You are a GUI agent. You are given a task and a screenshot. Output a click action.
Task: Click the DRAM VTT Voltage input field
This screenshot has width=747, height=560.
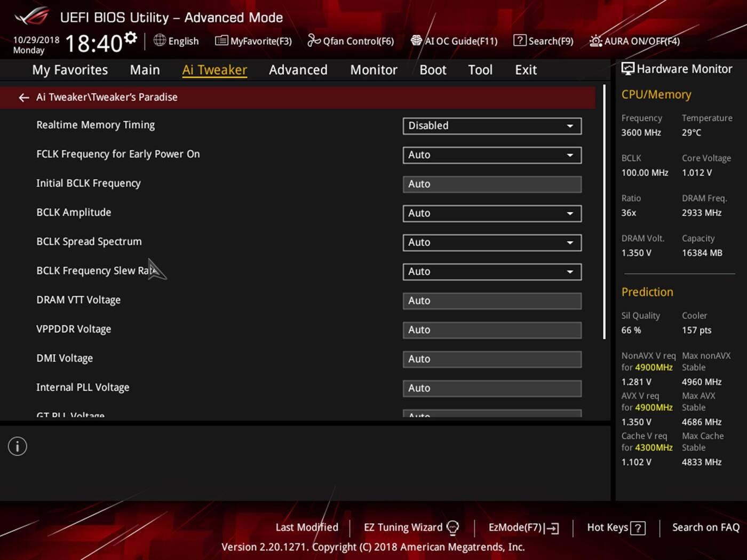click(491, 301)
